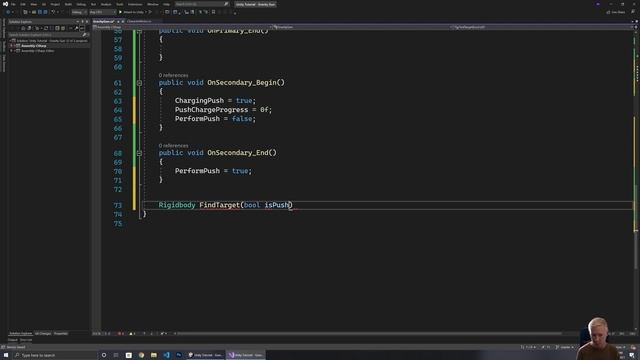640x360 pixels.
Task: Click the Visual Studio search box
Action: [x=202, y=4]
